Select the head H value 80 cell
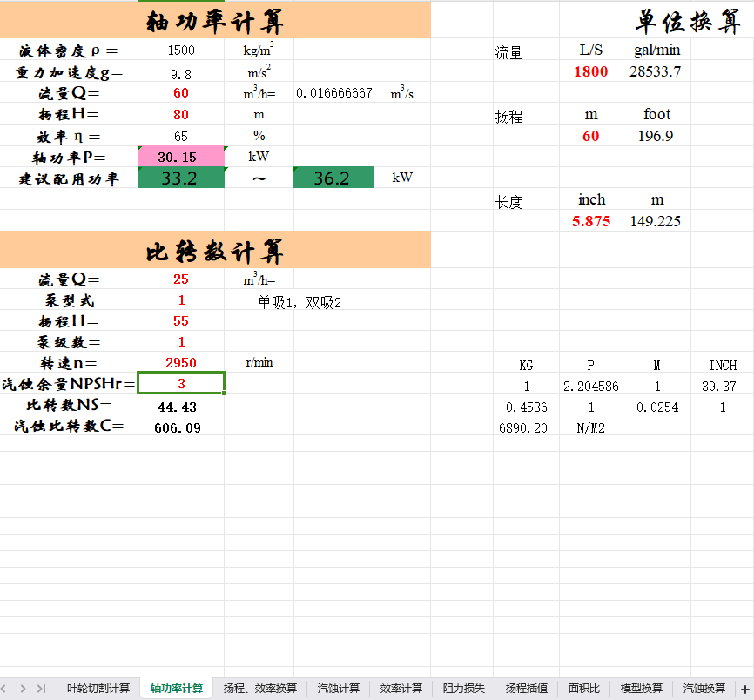Image resolution: width=754 pixels, height=700 pixels. point(181,114)
